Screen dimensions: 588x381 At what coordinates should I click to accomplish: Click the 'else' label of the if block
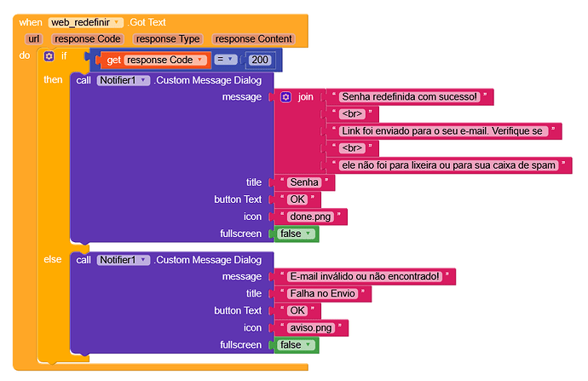pyautogui.click(x=53, y=259)
